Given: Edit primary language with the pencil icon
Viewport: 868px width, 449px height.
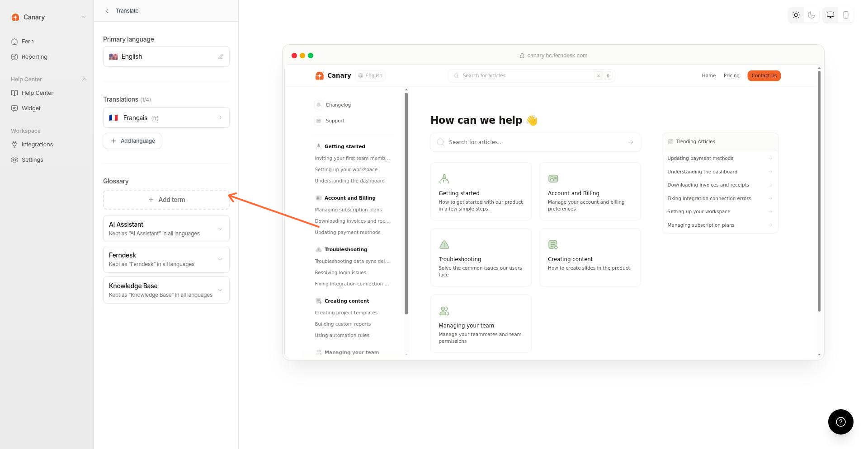Looking at the screenshot, I should pos(221,56).
